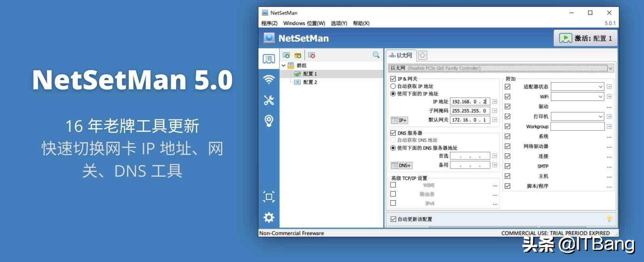Enable the 路由表 checkbox
The image size is (644, 262).
coord(393,194)
